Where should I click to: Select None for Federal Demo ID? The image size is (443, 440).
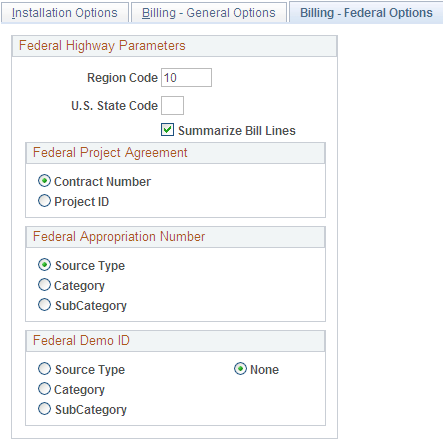(240, 369)
